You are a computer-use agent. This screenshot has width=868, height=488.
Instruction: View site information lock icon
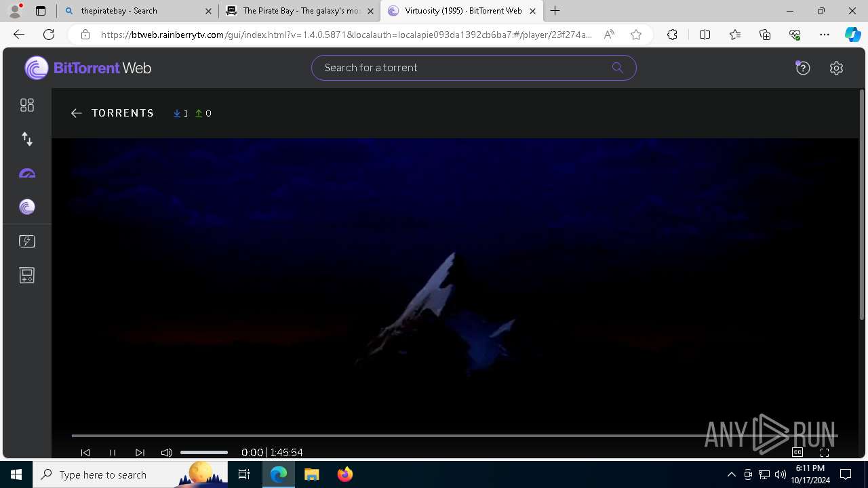[x=85, y=35]
